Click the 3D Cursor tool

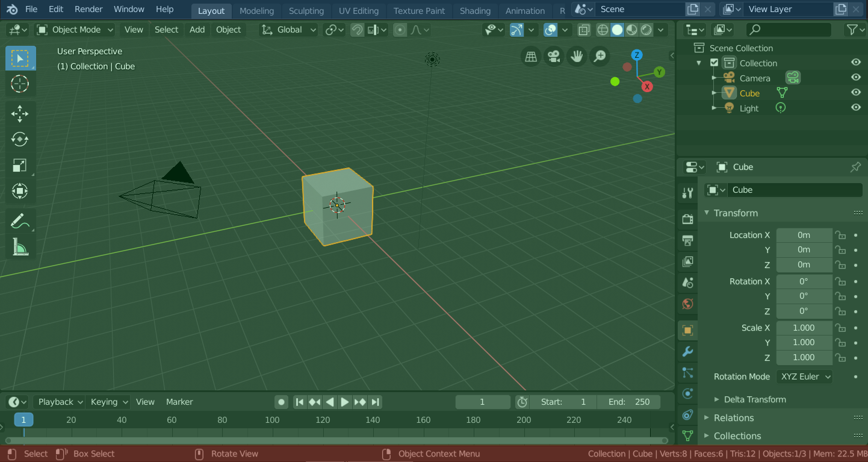click(x=20, y=84)
